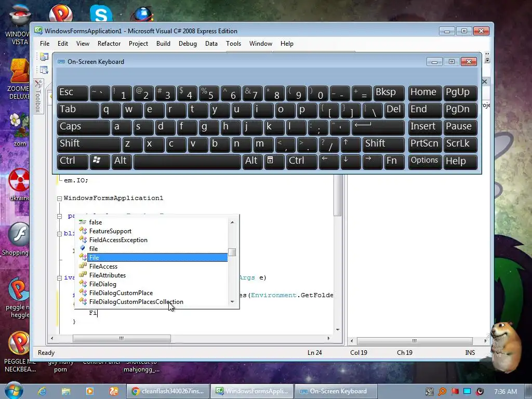The width and height of the screenshot is (532, 399).
Task: Open the Edit menu
Action: (63, 44)
